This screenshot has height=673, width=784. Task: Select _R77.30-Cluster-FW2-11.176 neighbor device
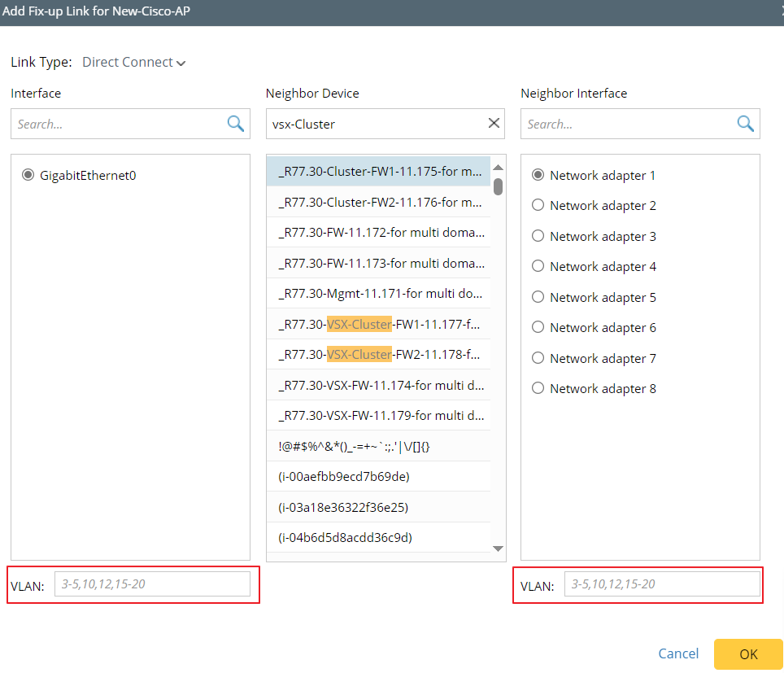379,202
